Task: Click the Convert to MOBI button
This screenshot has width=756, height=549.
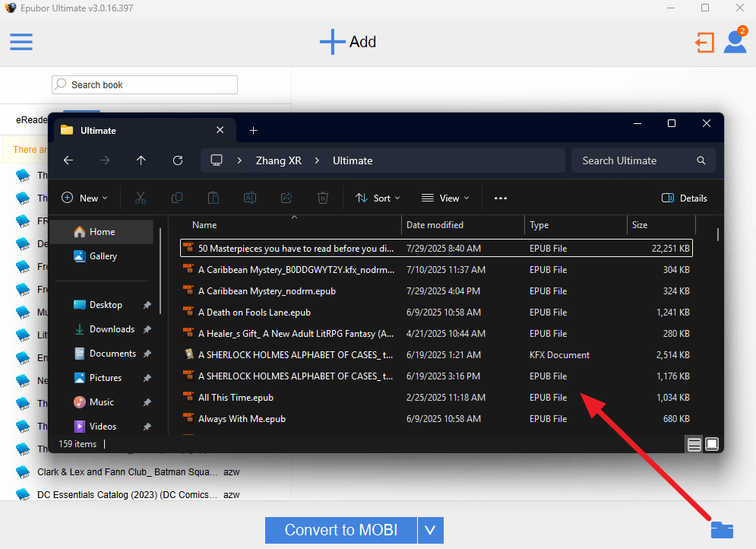Action: pos(341,530)
